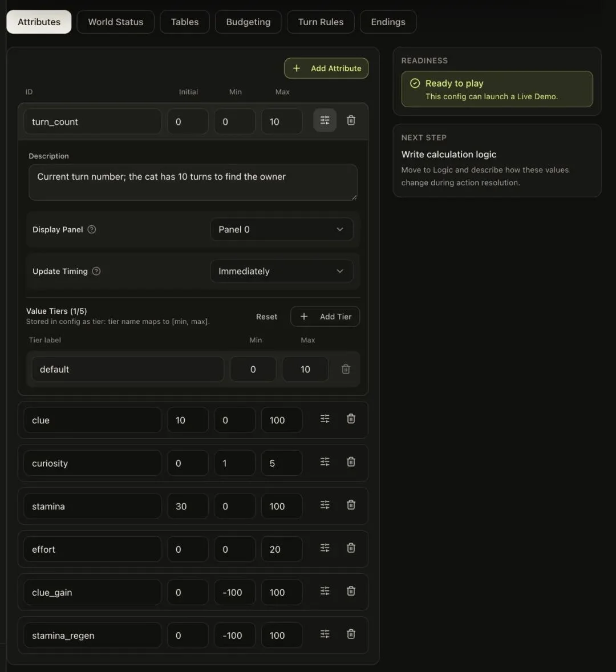This screenshot has height=672, width=616.
Task: Click the Add Attribute button
Action: pyautogui.click(x=326, y=68)
